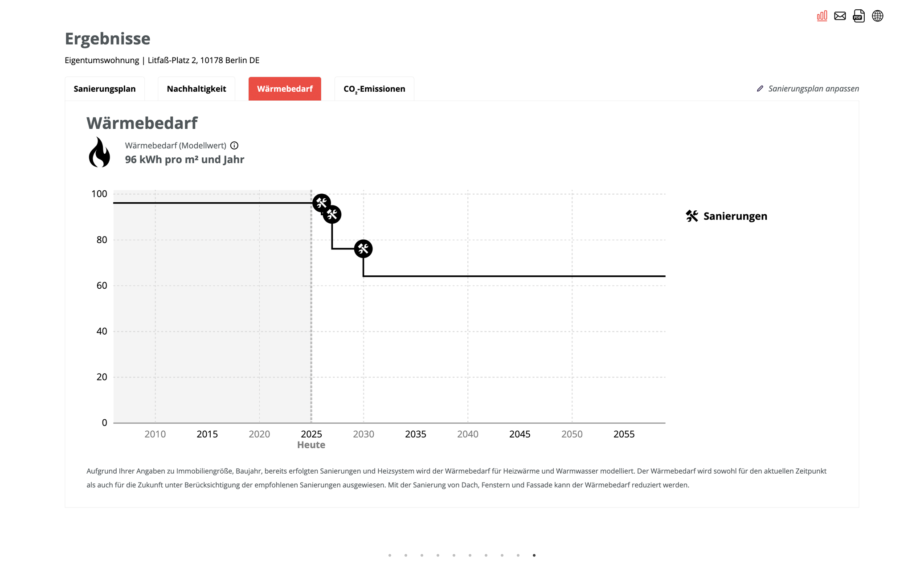Switch to the CO2-Emissionen tab
The height and width of the screenshot is (577, 924).
(x=374, y=89)
